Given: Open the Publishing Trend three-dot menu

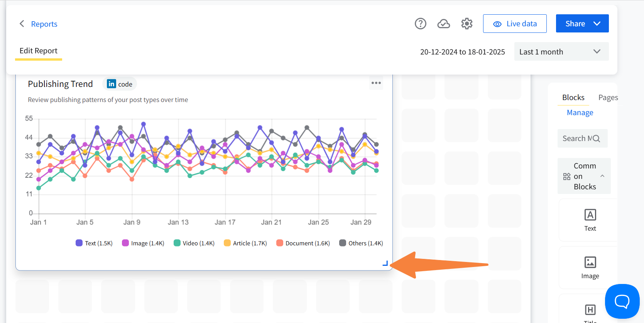Looking at the screenshot, I should pyautogui.click(x=376, y=83).
